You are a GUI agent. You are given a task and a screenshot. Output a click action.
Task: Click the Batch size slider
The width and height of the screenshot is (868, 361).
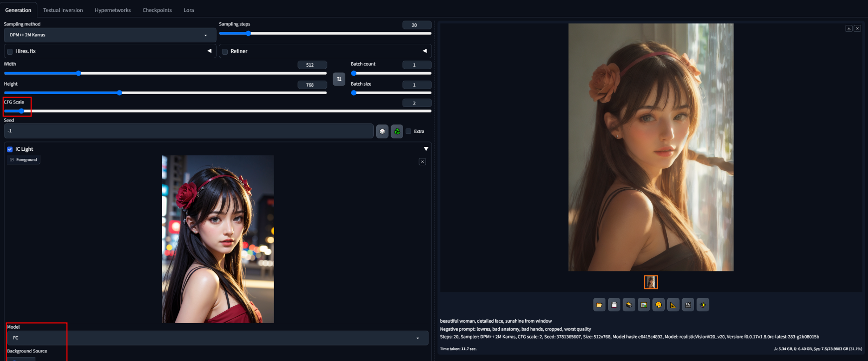pyautogui.click(x=391, y=93)
